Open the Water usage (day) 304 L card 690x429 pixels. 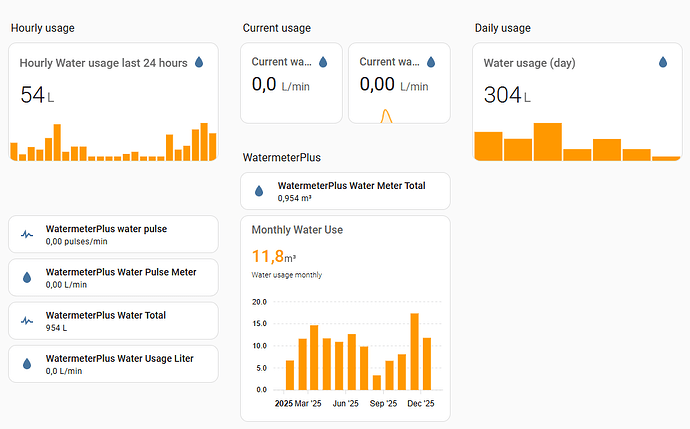(x=530, y=63)
